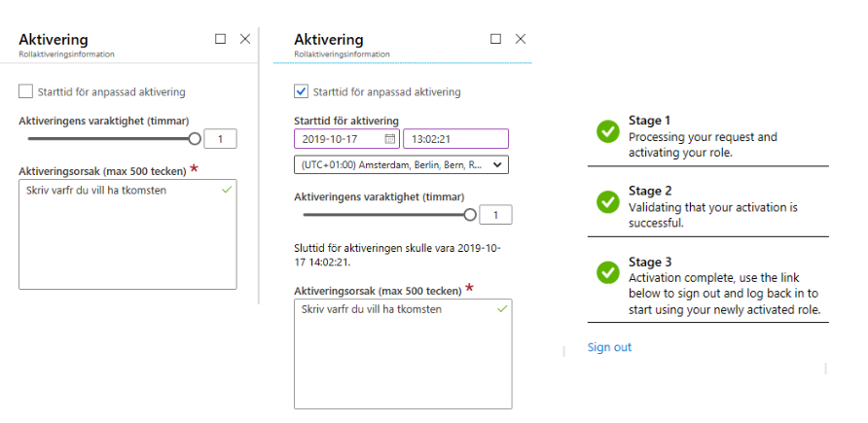This screenshot has width=868, height=423.
Task: Uncheck the ticked 'Starttid för anpassad aktivering' checkbox
Action: [301, 91]
